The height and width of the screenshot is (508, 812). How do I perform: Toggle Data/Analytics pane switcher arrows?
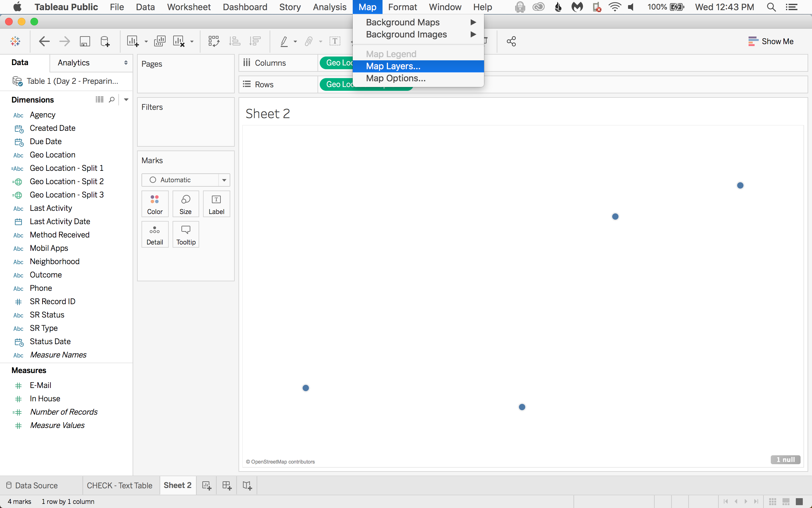126,63
